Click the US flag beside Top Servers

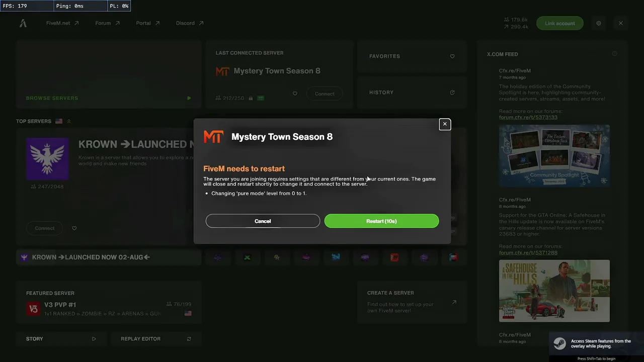(x=59, y=121)
